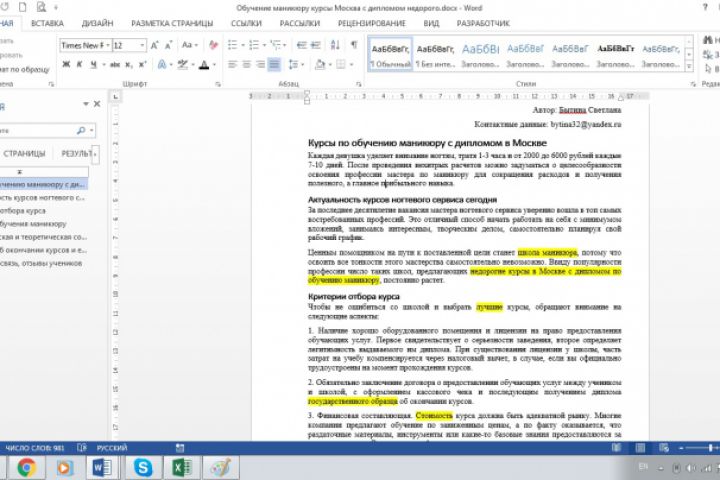Screen dimensions: 720x480
Task: Open the font name dropdown (Times New Roman)
Action: pyautogui.click(x=108, y=45)
